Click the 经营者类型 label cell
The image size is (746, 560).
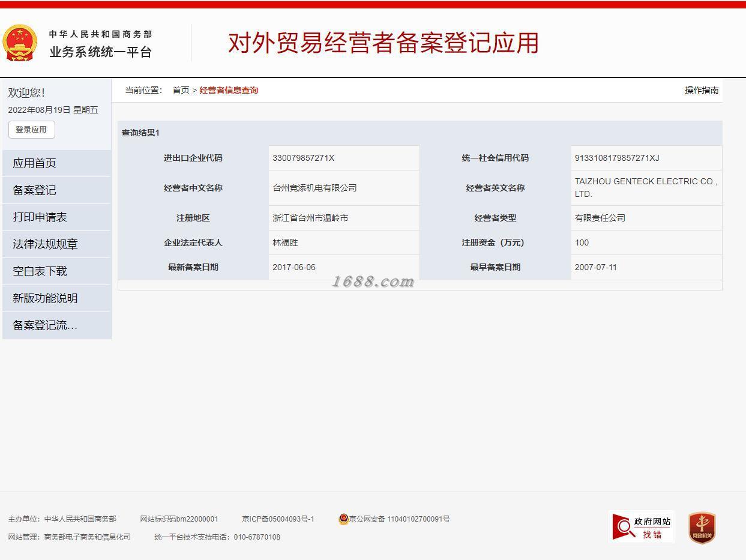495,218
